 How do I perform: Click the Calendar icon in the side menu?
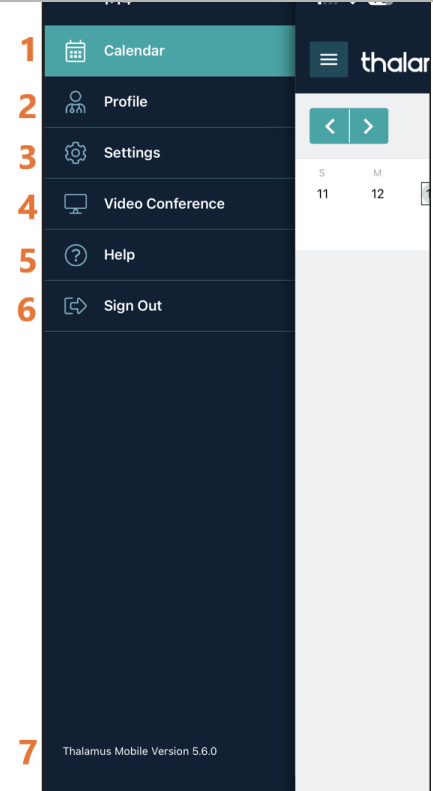(76, 51)
